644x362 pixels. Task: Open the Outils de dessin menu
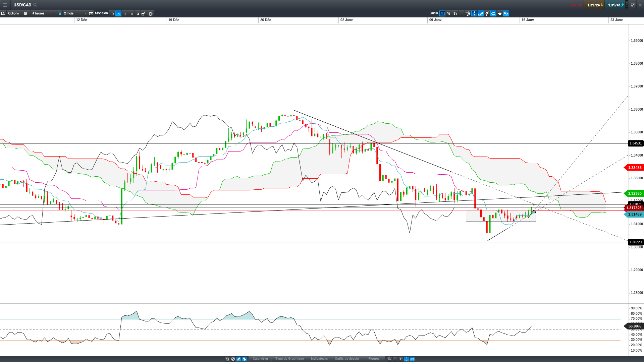tap(347, 359)
